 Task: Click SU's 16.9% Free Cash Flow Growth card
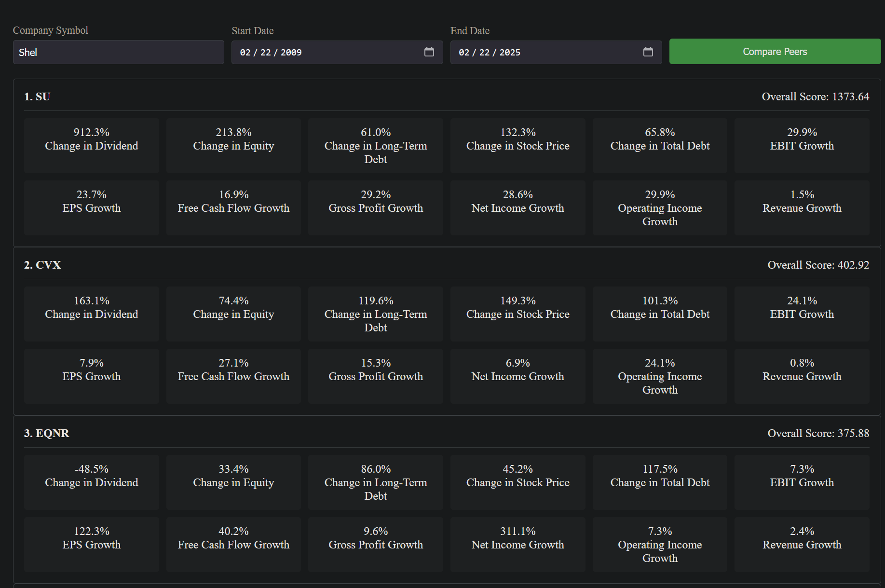pyautogui.click(x=233, y=208)
